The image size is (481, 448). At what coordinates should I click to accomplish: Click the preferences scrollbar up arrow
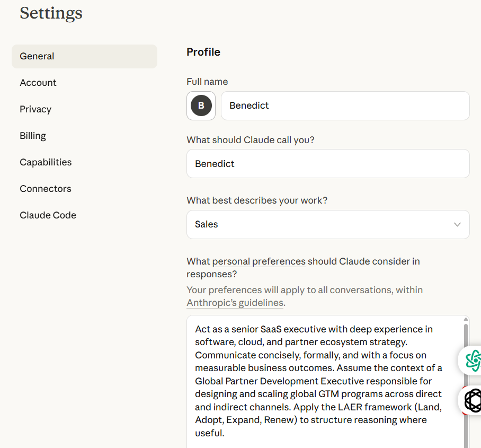click(x=466, y=319)
